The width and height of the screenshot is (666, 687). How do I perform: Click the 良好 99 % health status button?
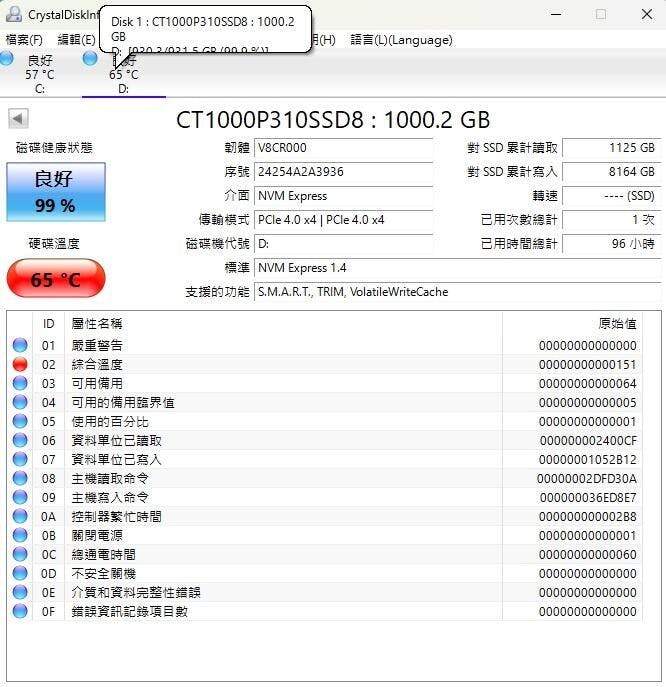56,192
